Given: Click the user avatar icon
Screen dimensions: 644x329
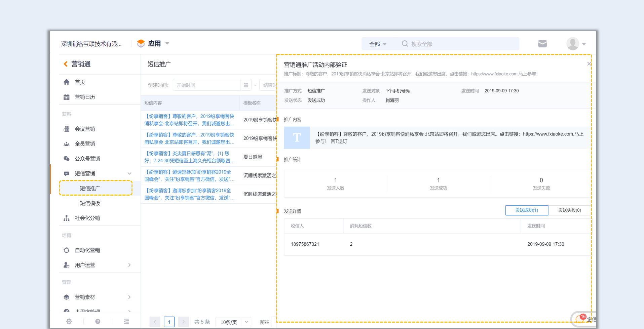Looking at the screenshot, I should [572, 44].
